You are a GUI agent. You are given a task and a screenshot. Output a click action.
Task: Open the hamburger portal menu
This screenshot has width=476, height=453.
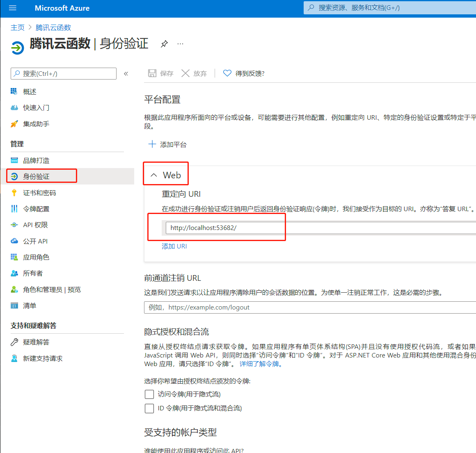[13, 8]
